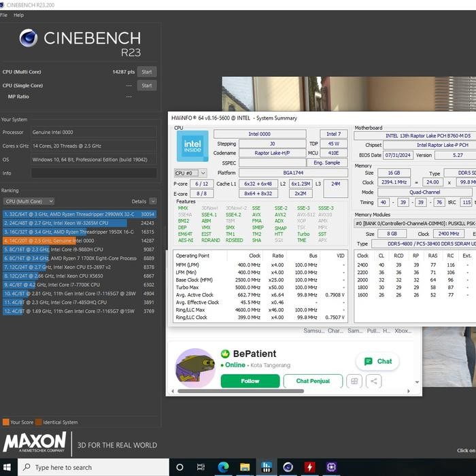The width and height of the screenshot is (476, 476).
Task: Click the Chat Penjual button
Action: 313,381
